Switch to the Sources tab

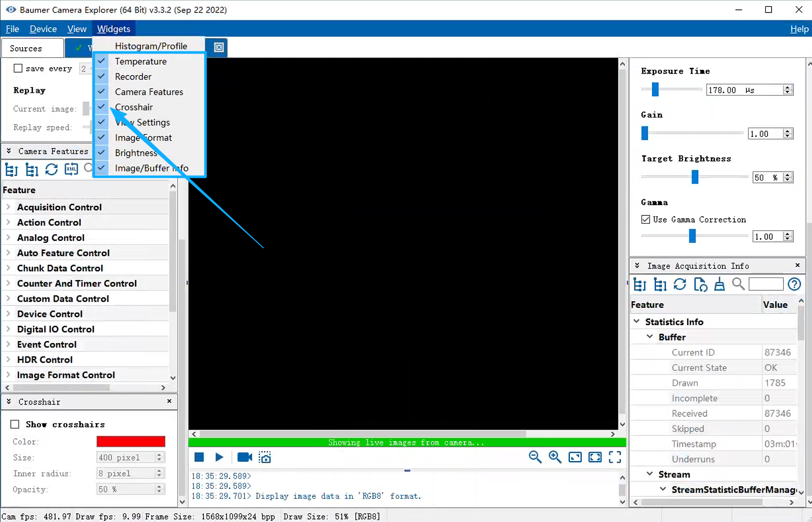(x=33, y=48)
